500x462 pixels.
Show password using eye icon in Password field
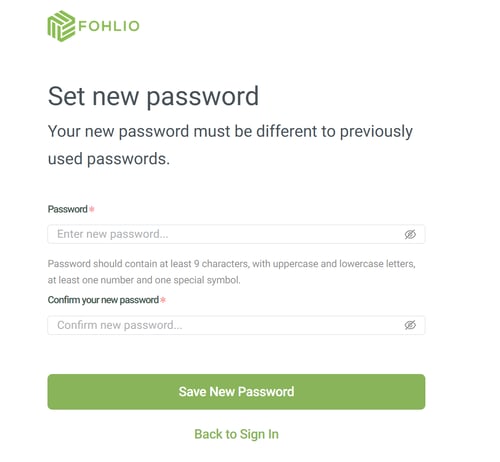click(410, 234)
